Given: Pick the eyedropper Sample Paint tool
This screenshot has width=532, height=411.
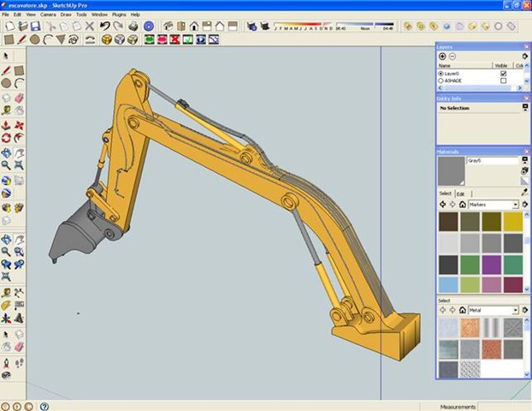Looking at the screenshot, I should [x=523, y=193].
